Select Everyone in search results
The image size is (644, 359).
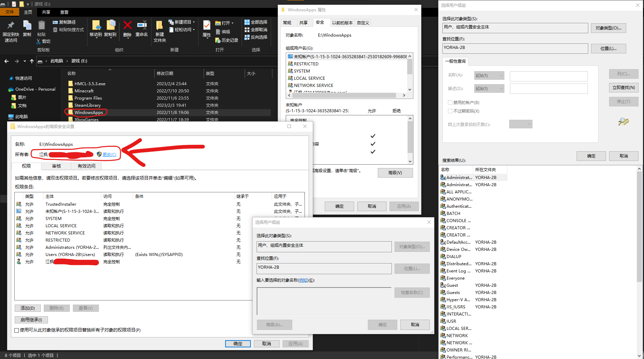point(455,278)
